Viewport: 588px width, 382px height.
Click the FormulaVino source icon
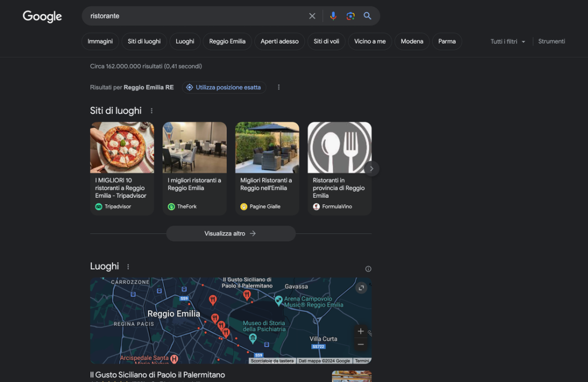click(x=316, y=206)
